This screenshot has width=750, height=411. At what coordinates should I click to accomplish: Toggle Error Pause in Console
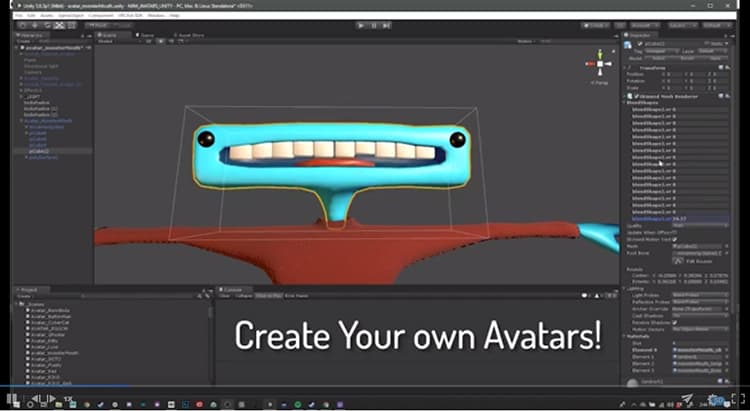[297, 296]
